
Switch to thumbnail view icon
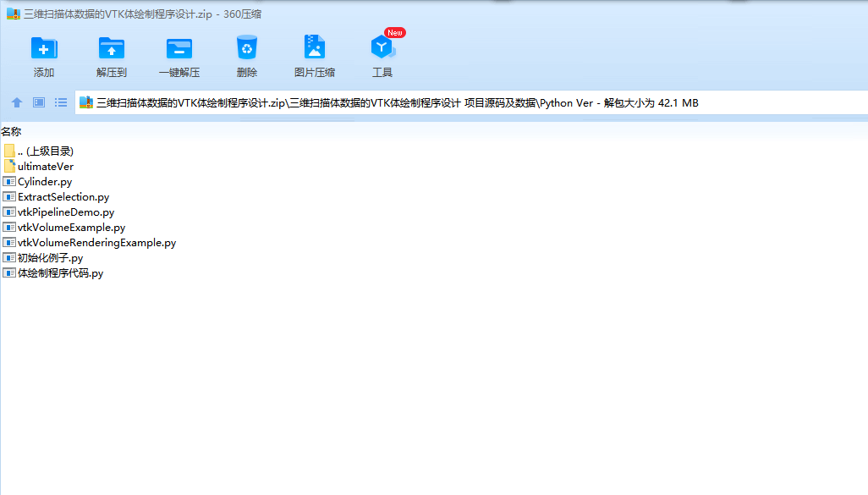coord(39,102)
